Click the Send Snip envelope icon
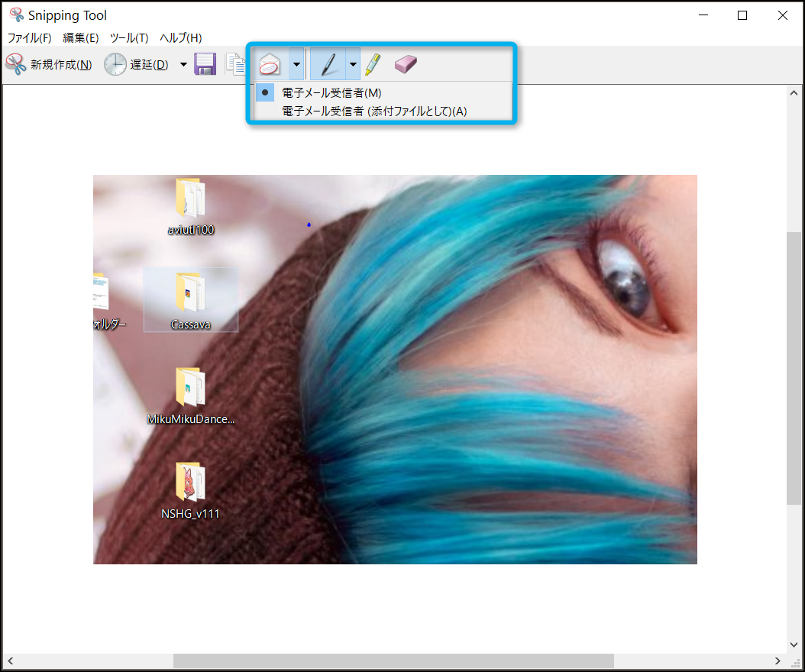Viewport: 805px width, 672px height. pyautogui.click(x=270, y=65)
